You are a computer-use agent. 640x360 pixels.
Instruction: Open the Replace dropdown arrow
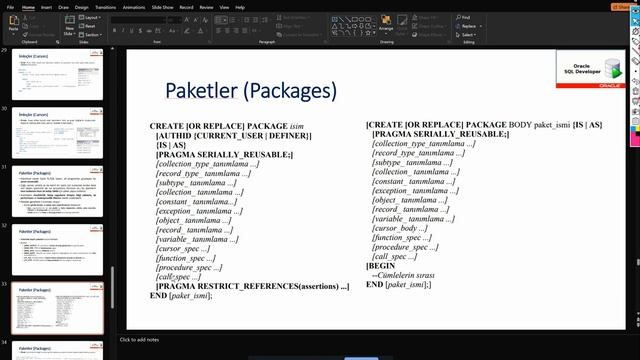point(481,26)
